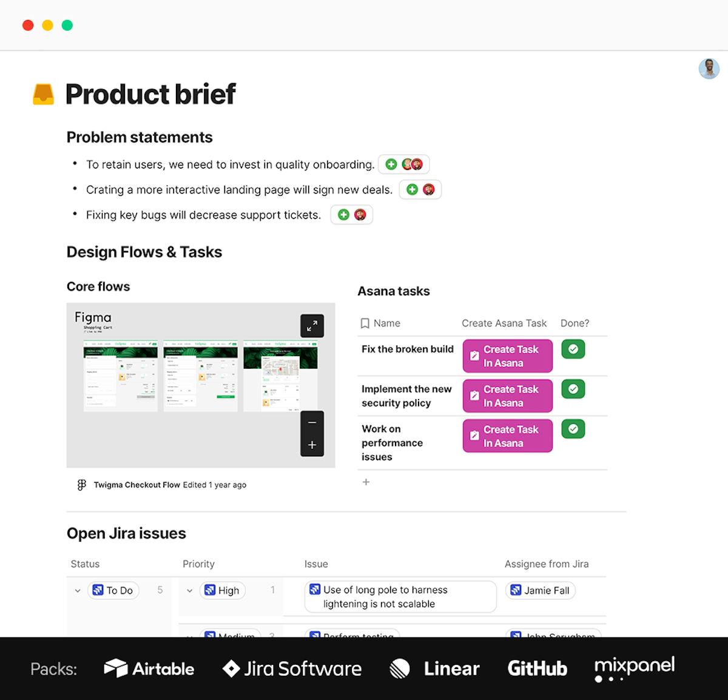Create Asana task for Fix the broken build
The height and width of the screenshot is (700, 728).
pyautogui.click(x=507, y=356)
